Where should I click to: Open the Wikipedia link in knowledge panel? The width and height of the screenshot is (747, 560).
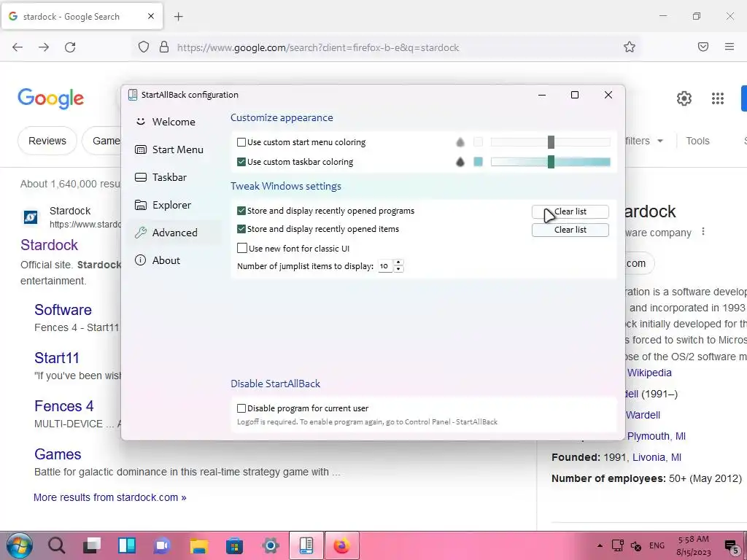(x=649, y=373)
